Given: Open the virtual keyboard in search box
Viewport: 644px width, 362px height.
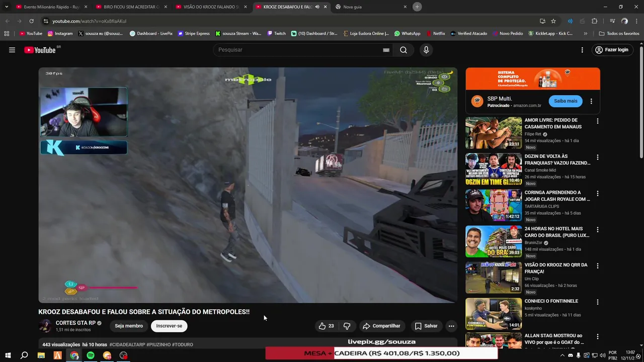Looking at the screenshot, I should (386, 50).
